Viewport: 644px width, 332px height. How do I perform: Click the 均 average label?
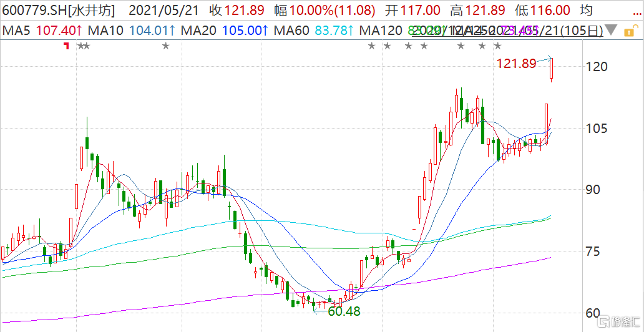coord(586,11)
